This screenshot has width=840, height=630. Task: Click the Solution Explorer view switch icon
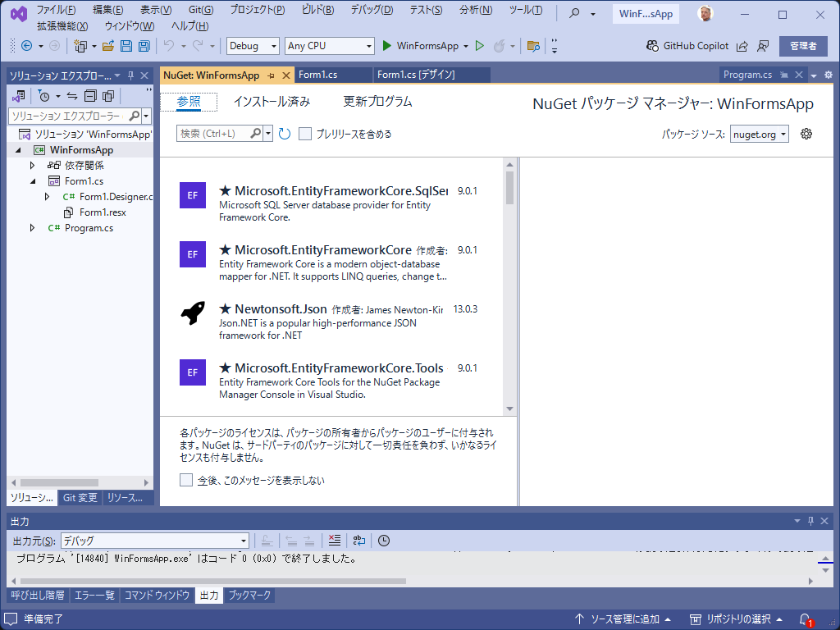19,97
